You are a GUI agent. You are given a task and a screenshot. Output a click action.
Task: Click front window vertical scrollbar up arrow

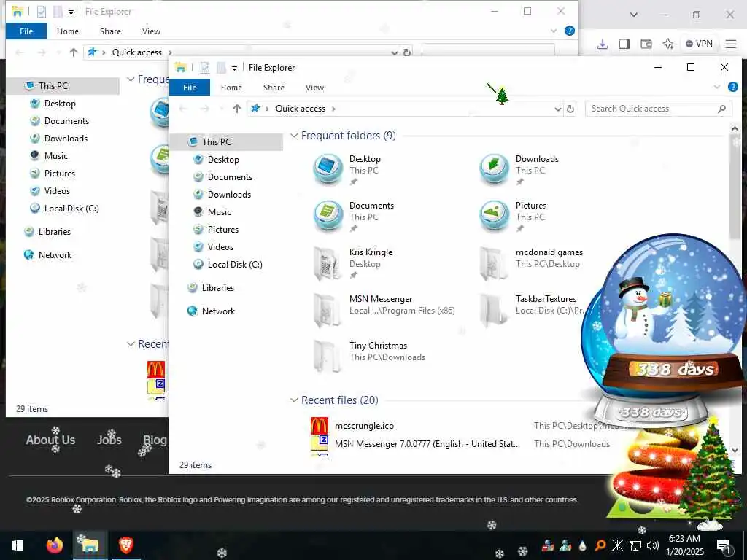[x=735, y=128]
